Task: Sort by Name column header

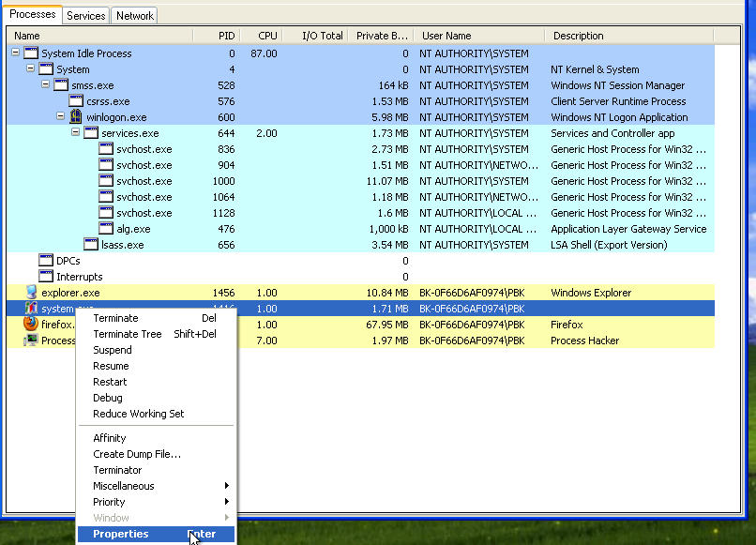Action: point(99,36)
